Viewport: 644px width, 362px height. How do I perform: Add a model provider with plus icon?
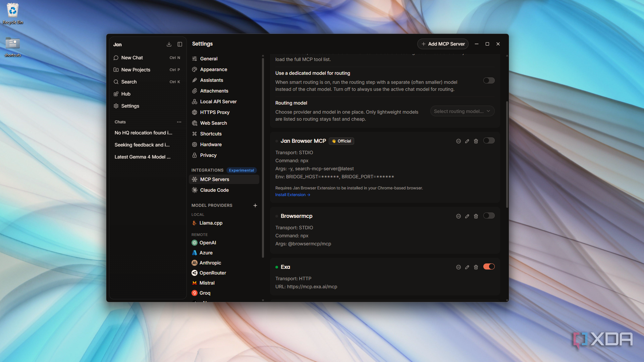point(255,205)
